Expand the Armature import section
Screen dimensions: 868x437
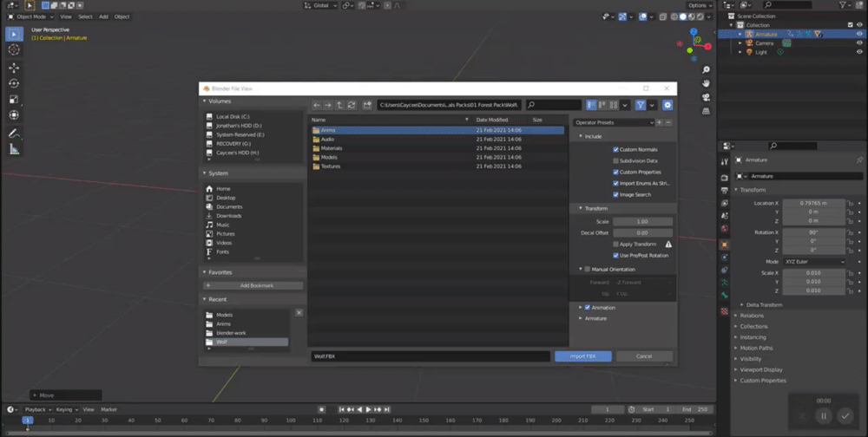[x=595, y=318]
